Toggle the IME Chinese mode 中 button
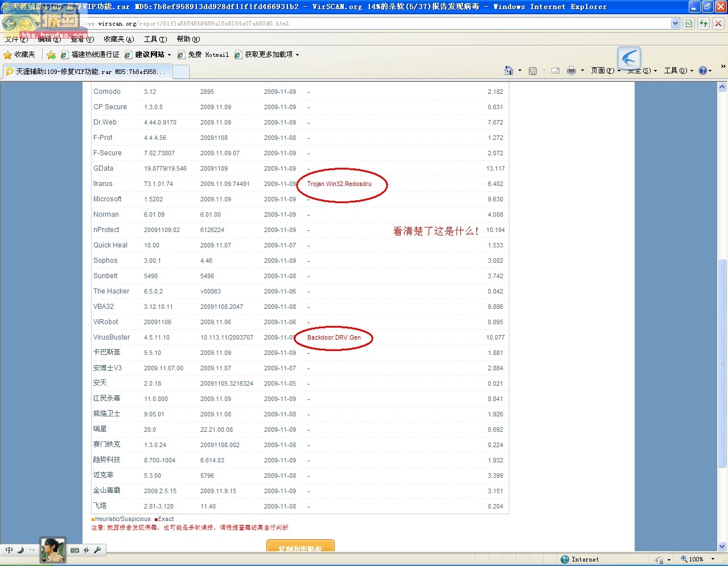 [x=9, y=550]
